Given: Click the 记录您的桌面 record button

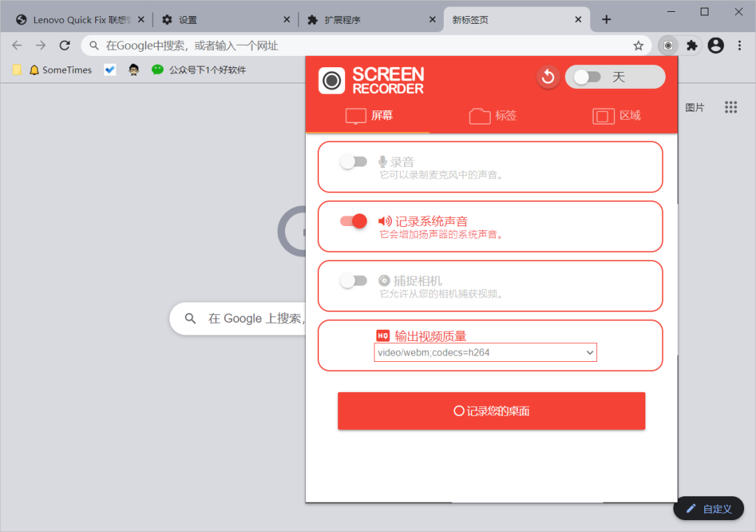Looking at the screenshot, I should tap(491, 411).
